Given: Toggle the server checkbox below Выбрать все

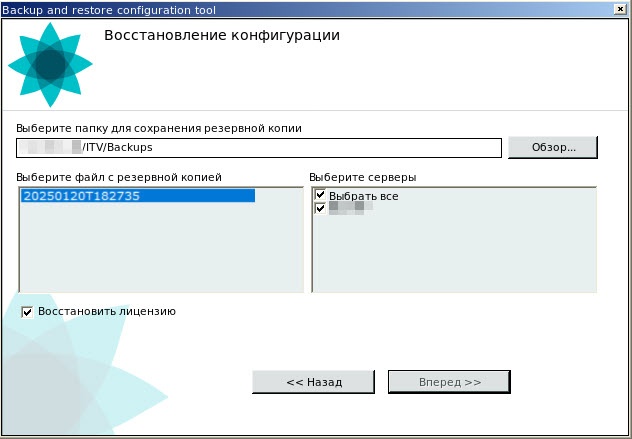Looking at the screenshot, I should click(321, 209).
